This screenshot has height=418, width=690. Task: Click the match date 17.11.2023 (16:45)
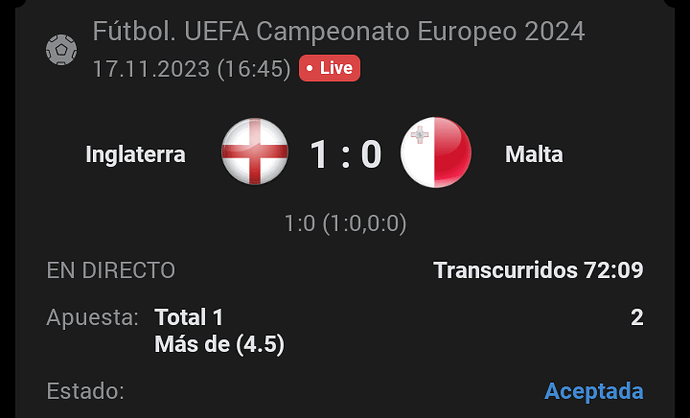(192, 69)
